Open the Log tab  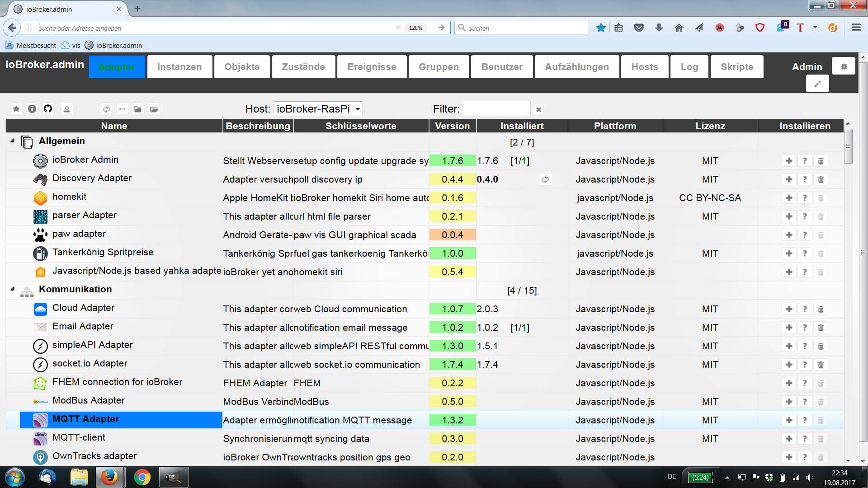point(689,67)
